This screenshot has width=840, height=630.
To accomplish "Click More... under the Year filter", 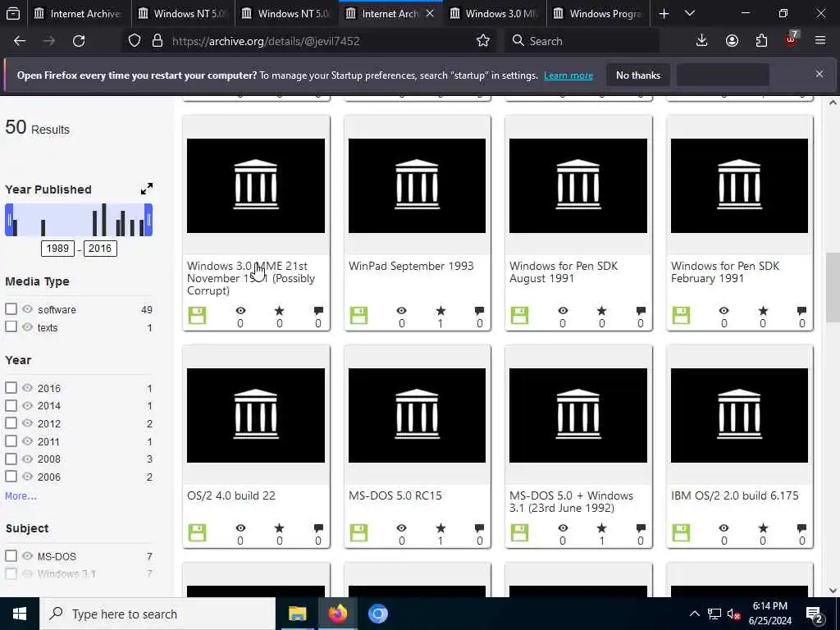I will pyautogui.click(x=21, y=496).
